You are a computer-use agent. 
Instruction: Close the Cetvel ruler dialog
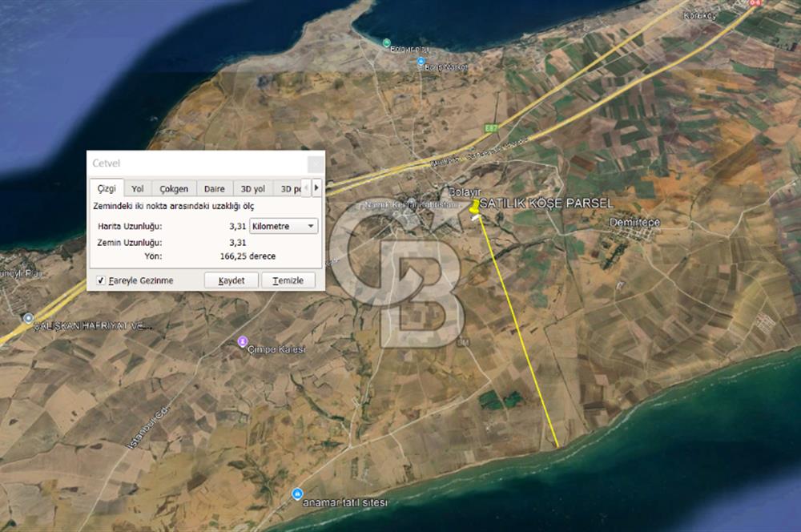point(315,163)
